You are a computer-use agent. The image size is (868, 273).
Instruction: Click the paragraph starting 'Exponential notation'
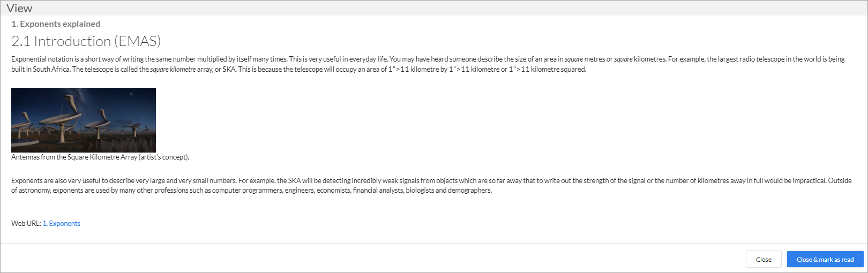point(428,64)
